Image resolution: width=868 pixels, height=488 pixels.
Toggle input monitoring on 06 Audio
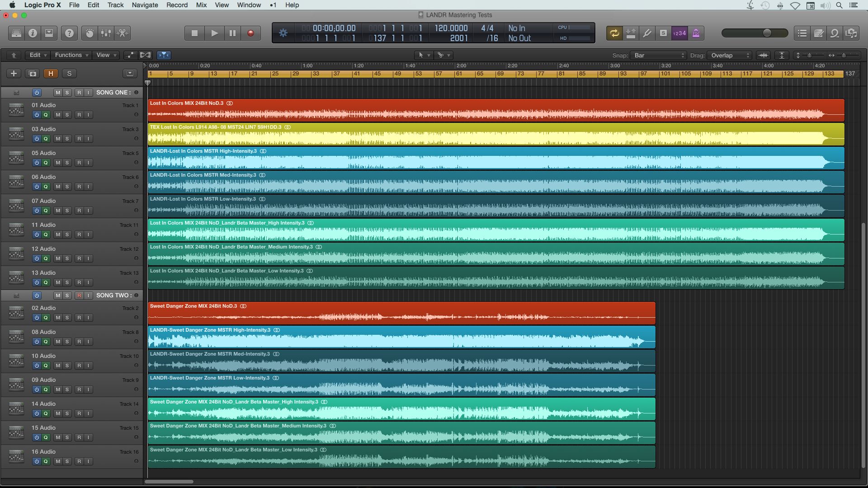pos(88,187)
